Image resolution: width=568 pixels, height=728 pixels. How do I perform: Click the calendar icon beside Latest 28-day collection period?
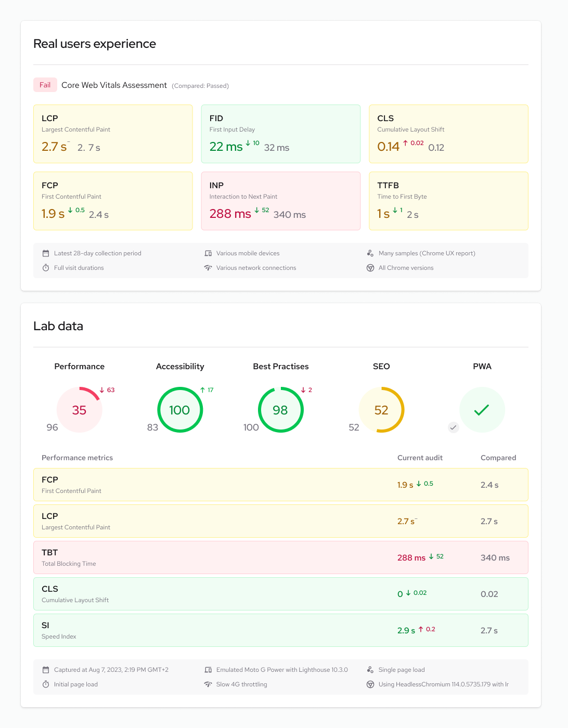(46, 253)
